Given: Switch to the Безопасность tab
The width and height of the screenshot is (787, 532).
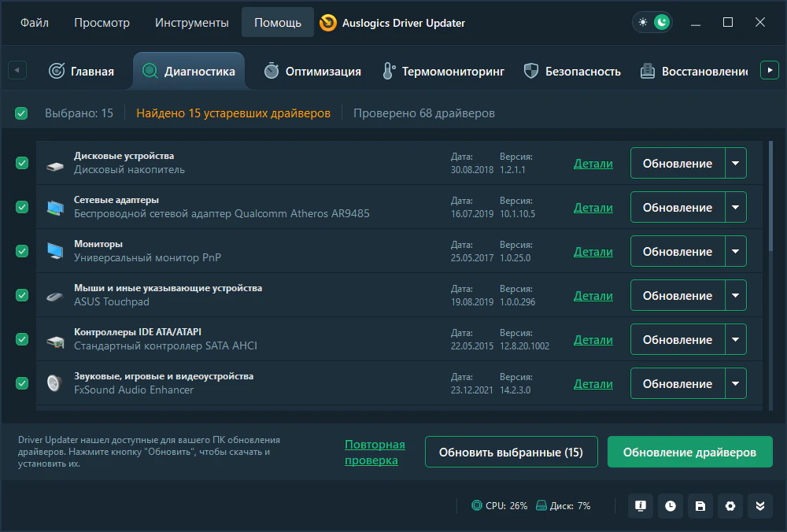Looking at the screenshot, I should (x=572, y=72).
